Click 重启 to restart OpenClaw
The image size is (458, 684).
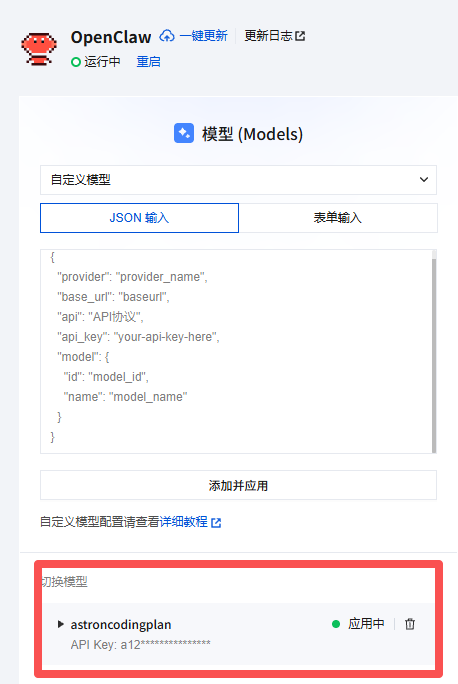[x=148, y=62]
